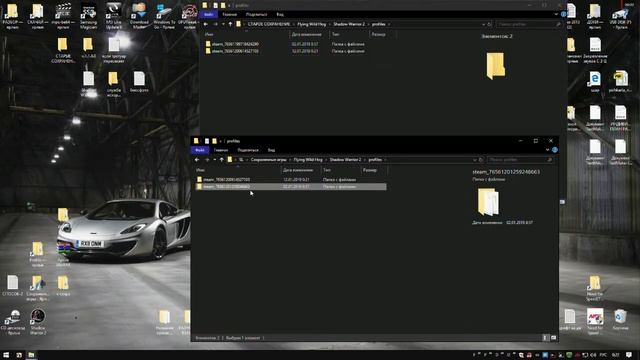Select first steam folder in front window
Screen dimensions: 640x360
pyautogui.click(x=290, y=180)
